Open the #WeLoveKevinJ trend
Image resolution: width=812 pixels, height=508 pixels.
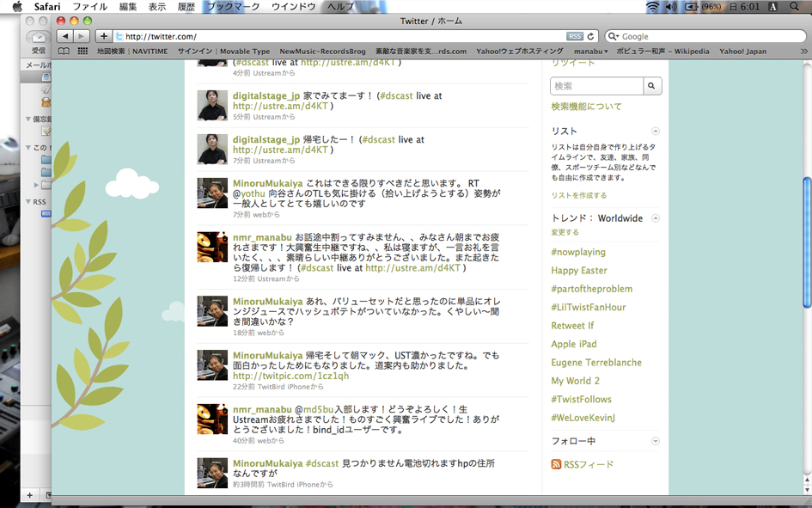click(583, 418)
